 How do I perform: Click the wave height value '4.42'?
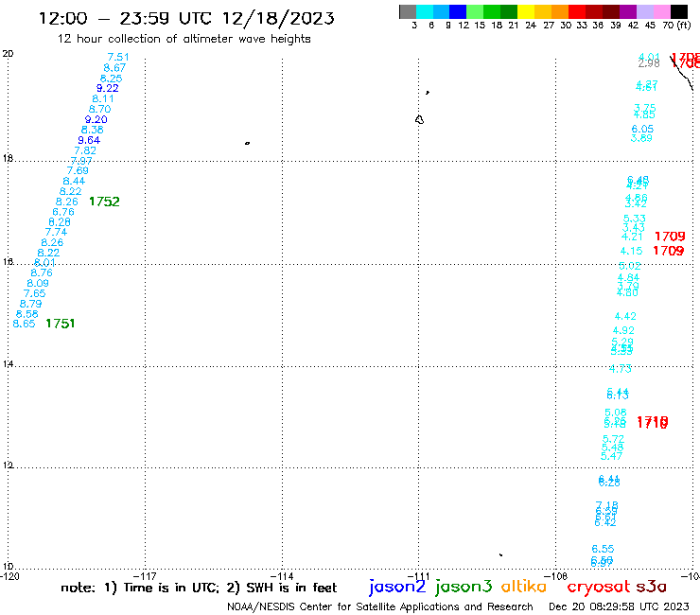625,316
